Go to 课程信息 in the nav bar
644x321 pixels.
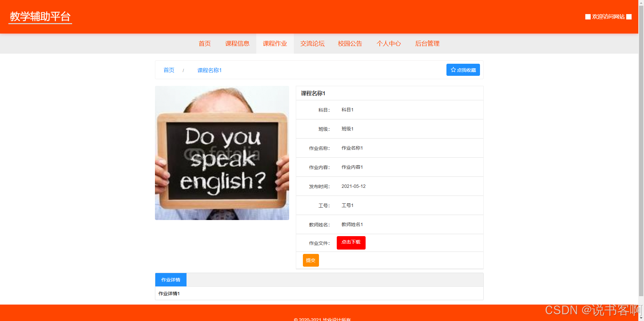point(237,44)
